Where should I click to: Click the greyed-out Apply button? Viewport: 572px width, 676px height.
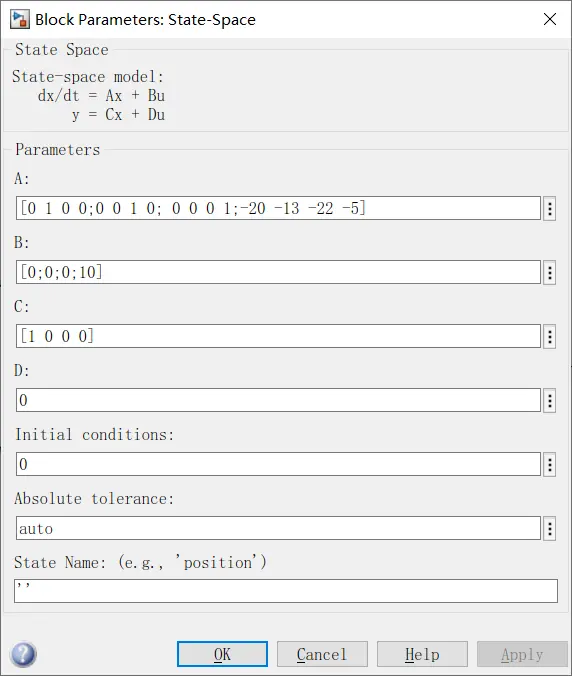(x=522, y=654)
